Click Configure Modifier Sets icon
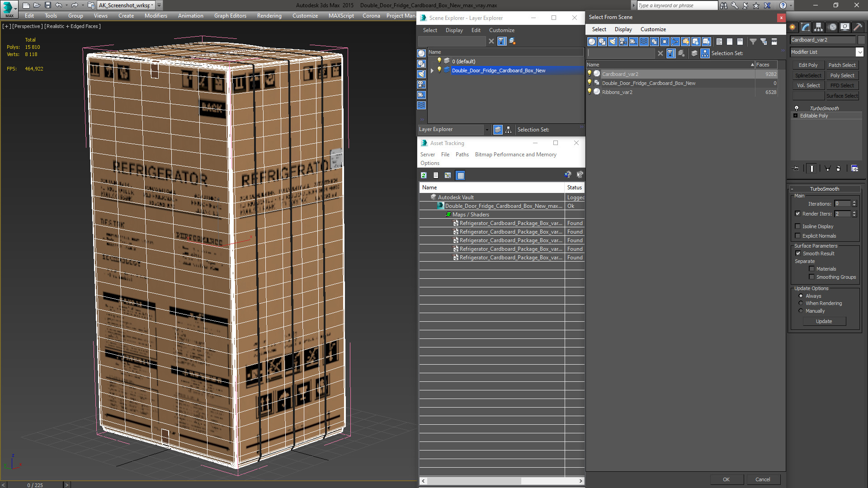The image size is (868, 488). [854, 169]
